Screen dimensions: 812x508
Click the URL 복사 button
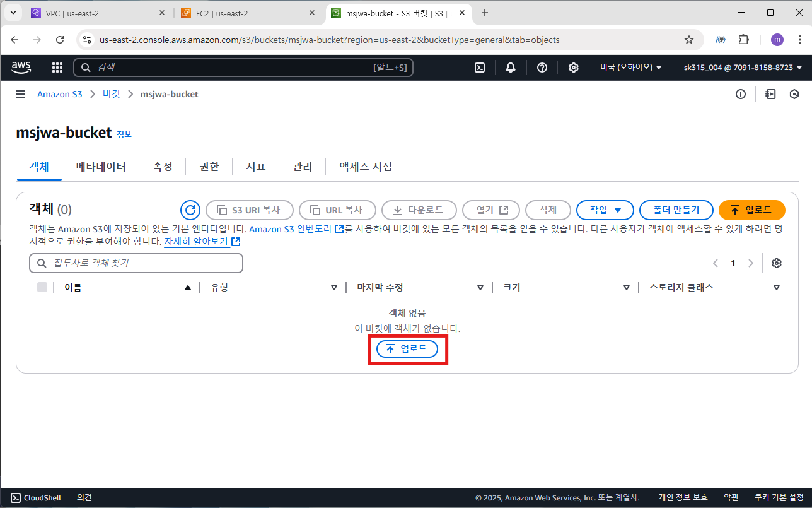(338, 210)
